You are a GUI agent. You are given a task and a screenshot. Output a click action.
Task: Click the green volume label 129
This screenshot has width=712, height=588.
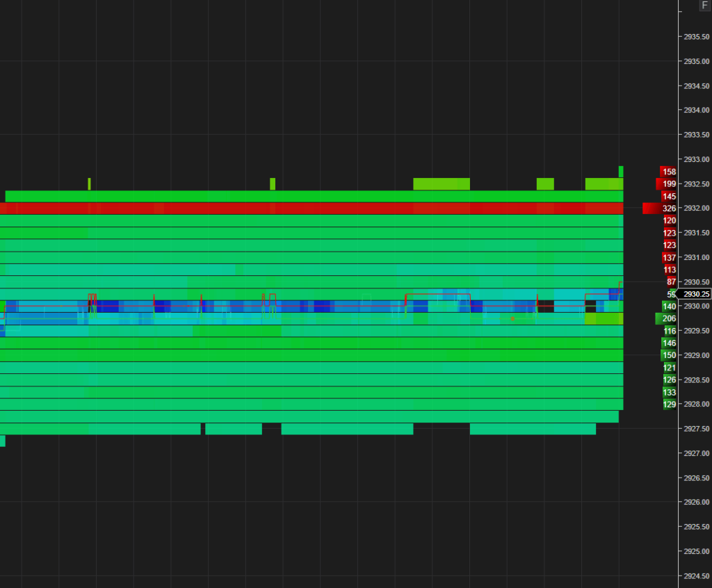click(x=669, y=405)
